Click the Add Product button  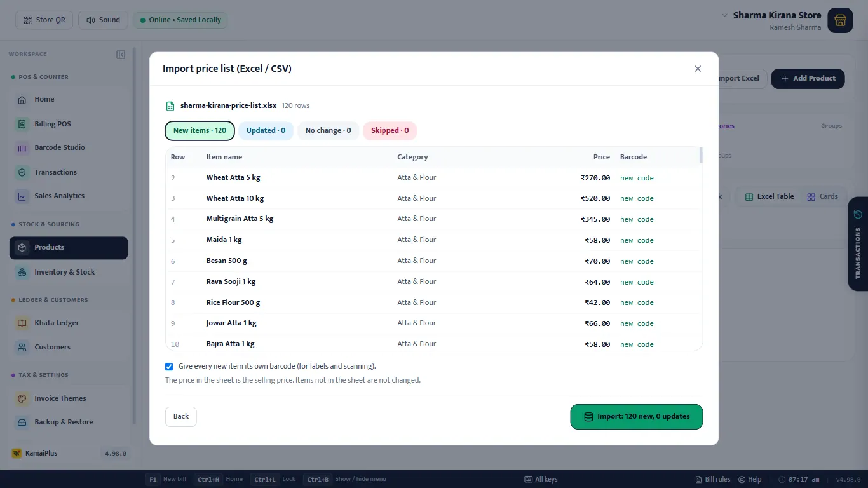pos(808,79)
